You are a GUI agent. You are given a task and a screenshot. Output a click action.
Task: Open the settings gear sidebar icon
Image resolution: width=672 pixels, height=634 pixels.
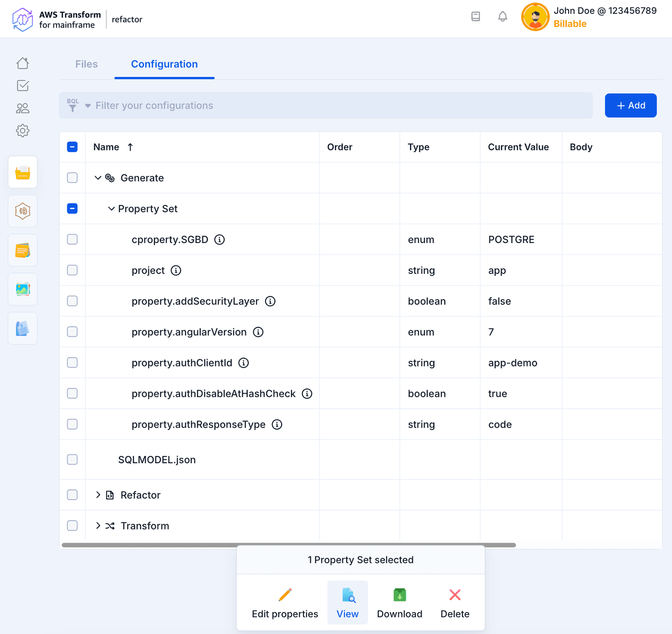(x=23, y=131)
